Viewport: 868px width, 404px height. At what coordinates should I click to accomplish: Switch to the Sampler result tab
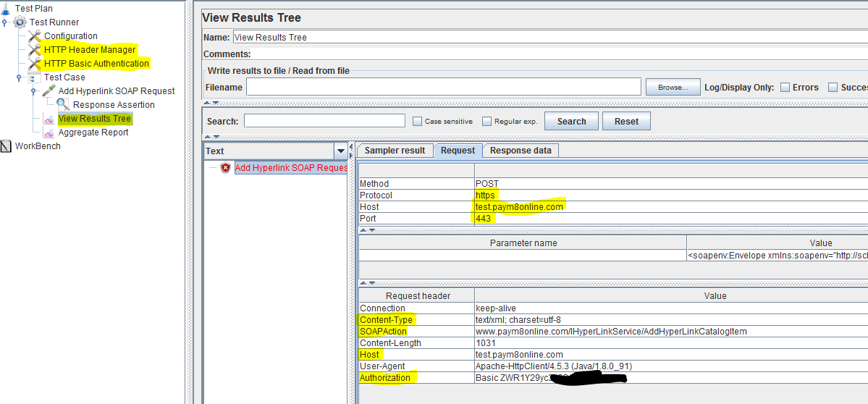click(395, 151)
